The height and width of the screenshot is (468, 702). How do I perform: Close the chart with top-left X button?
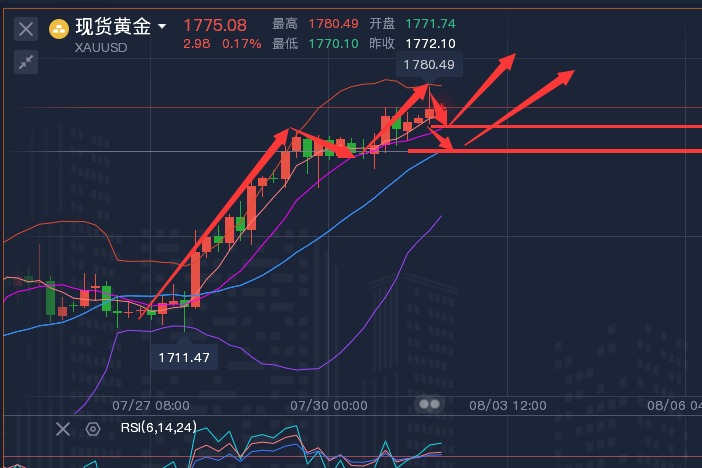(26, 29)
